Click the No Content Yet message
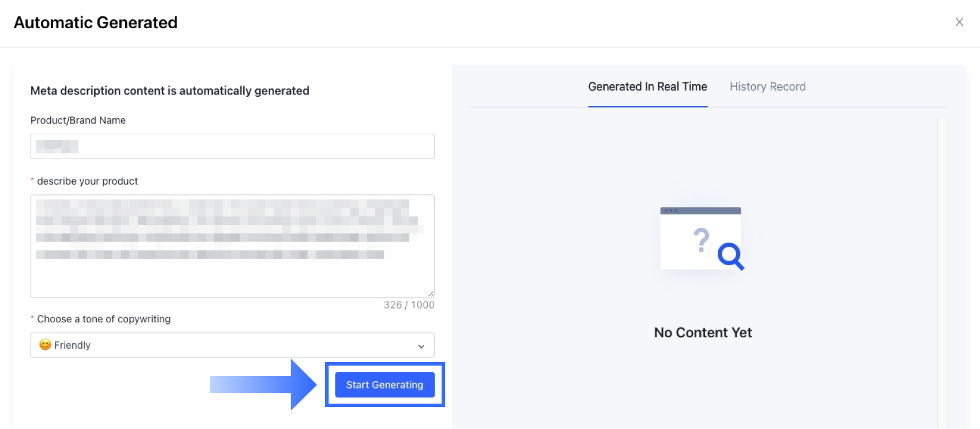This screenshot has width=980, height=429. click(703, 333)
